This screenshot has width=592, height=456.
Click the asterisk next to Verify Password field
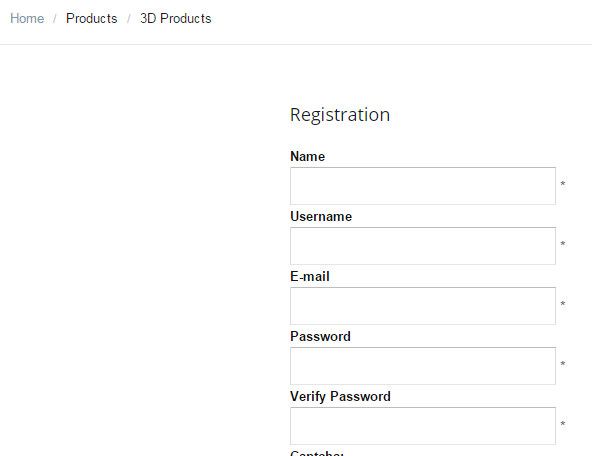(563, 424)
